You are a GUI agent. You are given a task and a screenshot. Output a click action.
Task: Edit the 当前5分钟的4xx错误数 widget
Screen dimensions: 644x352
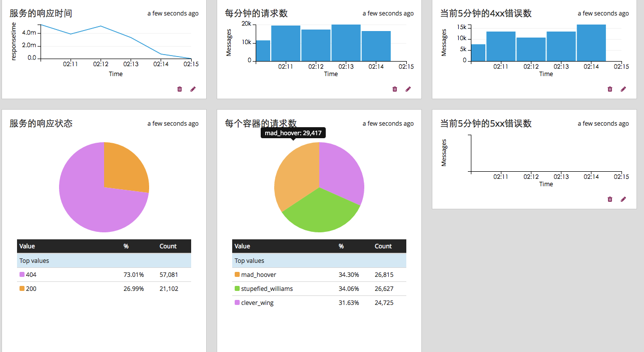coord(623,89)
